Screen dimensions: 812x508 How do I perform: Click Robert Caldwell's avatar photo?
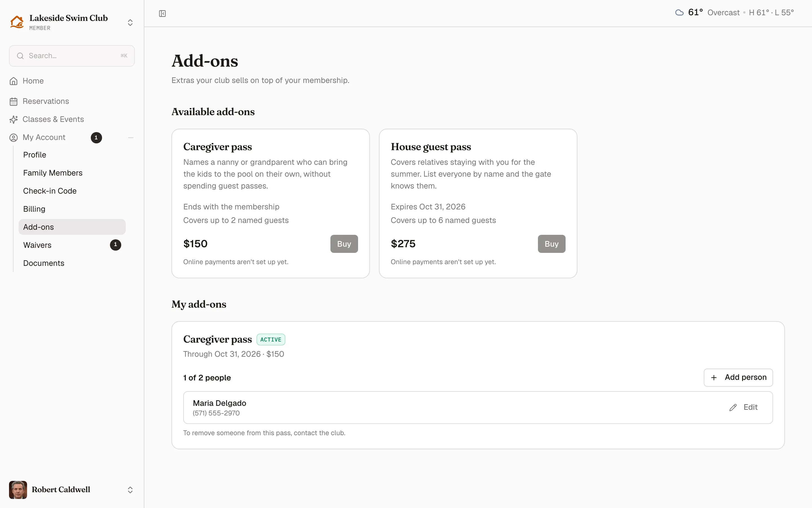coord(18,490)
